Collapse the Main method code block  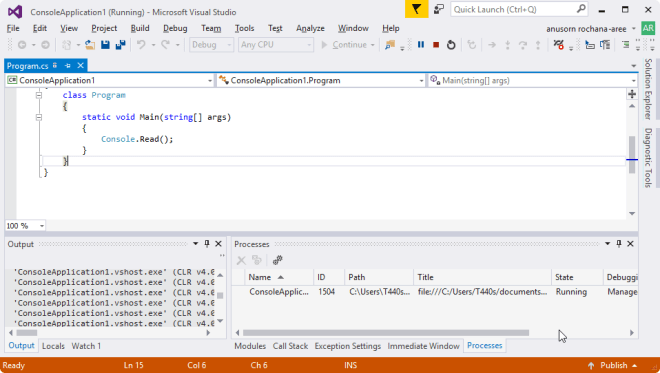39,117
